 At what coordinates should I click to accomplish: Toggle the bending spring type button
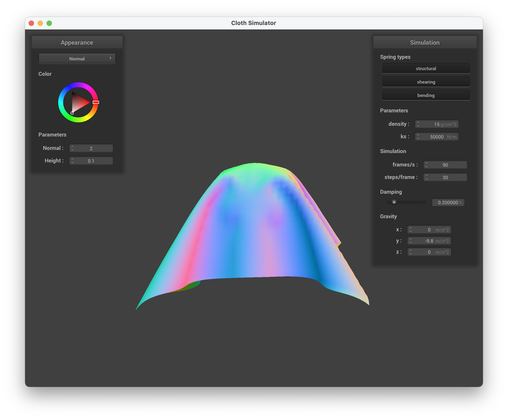pos(426,95)
